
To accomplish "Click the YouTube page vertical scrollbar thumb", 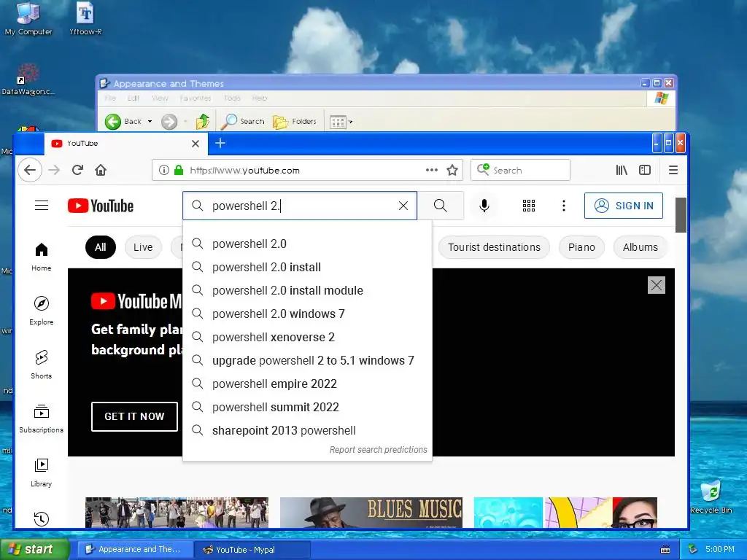I will click(x=681, y=215).
